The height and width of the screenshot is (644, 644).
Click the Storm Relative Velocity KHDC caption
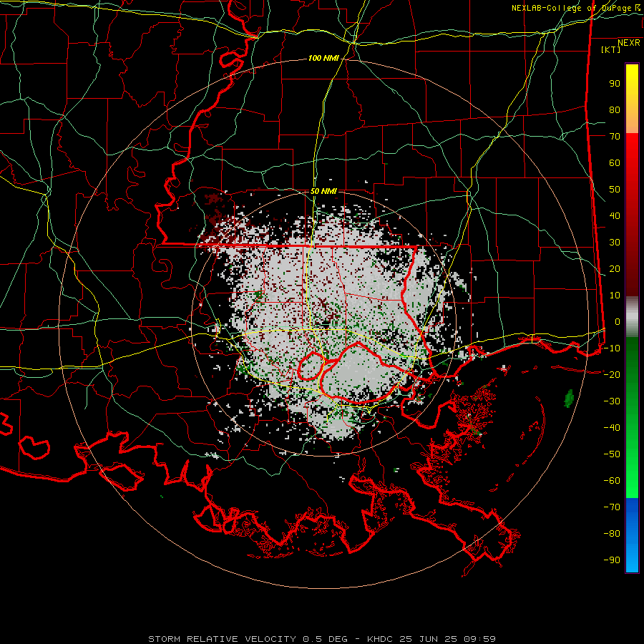tap(322, 639)
